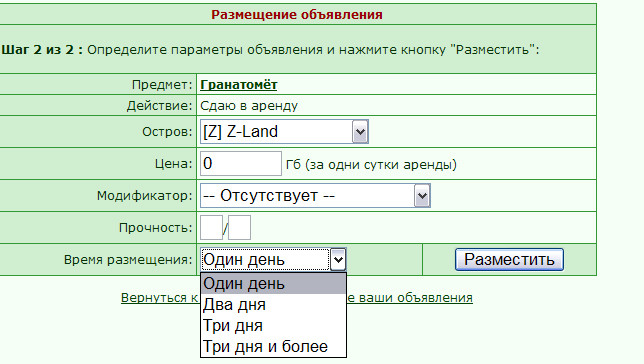
Task: Open the Гранатомёт item link
Action: (239, 85)
